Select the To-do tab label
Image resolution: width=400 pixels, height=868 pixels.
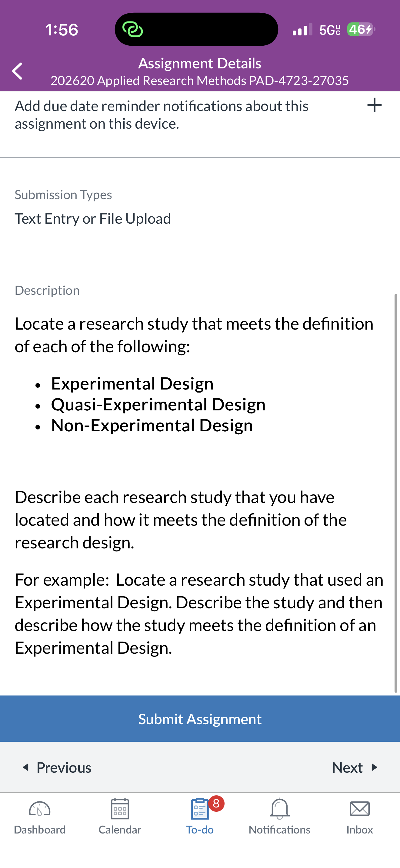pyautogui.click(x=200, y=830)
